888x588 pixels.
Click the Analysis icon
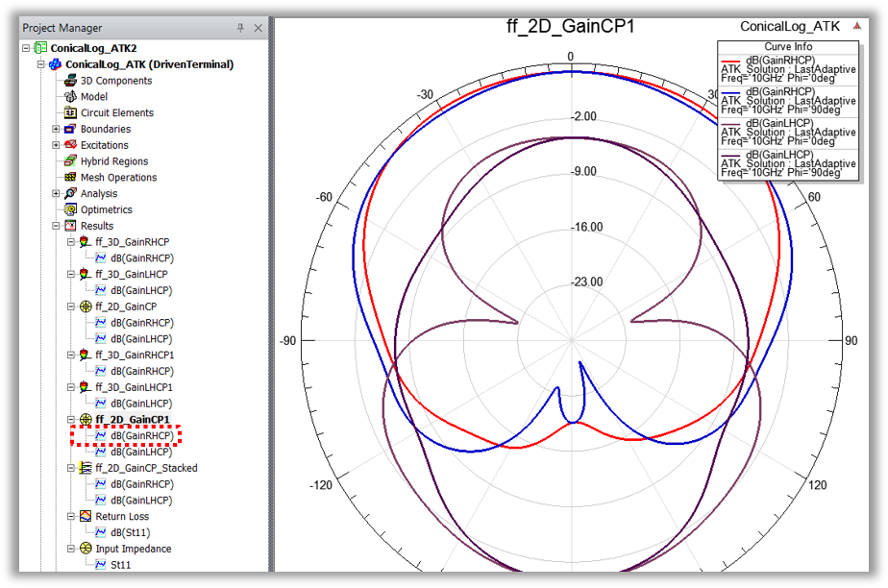pos(70,193)
